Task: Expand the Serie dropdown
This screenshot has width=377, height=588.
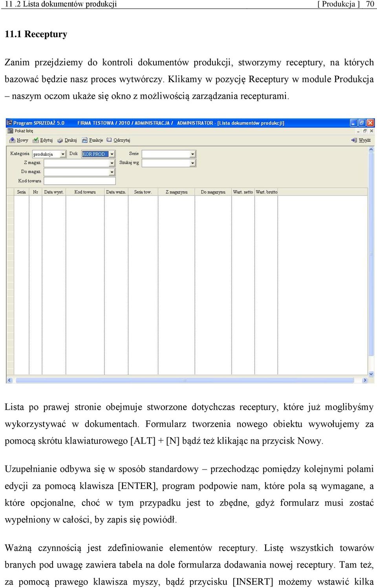Action: click(x=192, y=154)
